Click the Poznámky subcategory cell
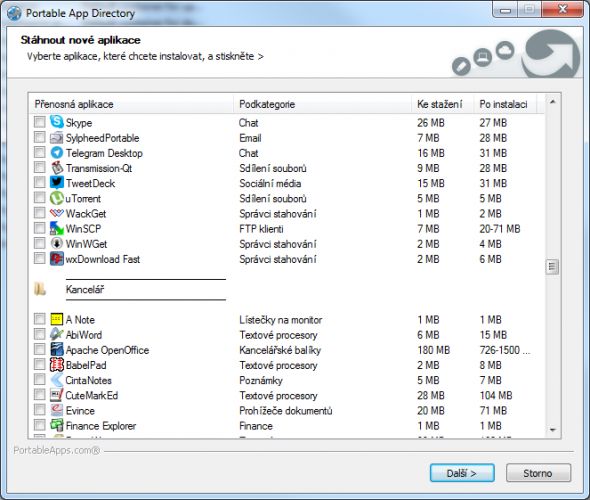This screenshot has height=500, width=590. coord(261,380)
